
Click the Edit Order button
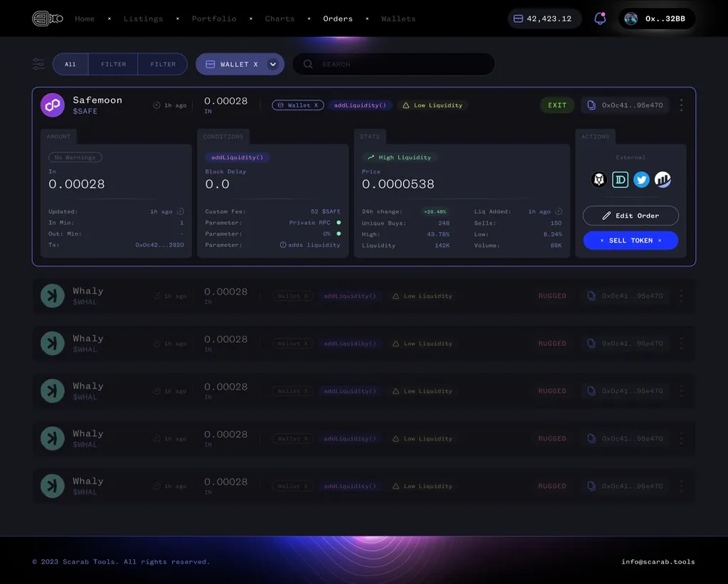[x=631, y=216]
